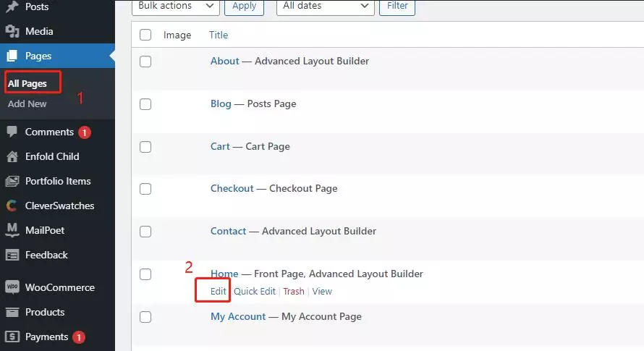
Task: Check the About page row checkbox
Action: 145,62
